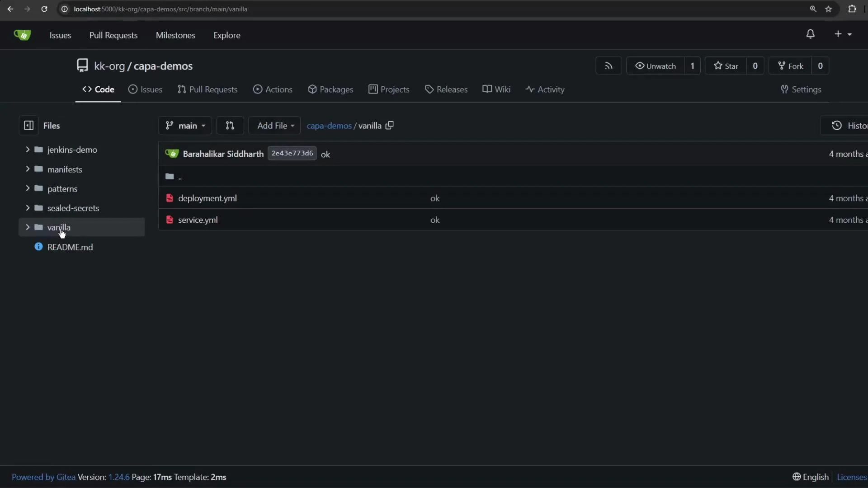
Task: Open the compare branches icon
Action: pyautogui.click(x=230, y=126)
